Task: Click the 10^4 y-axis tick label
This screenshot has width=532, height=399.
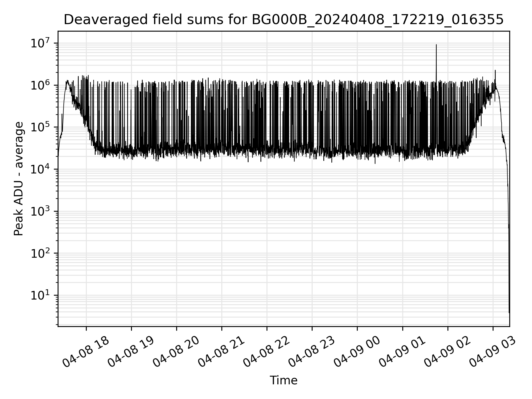Action: (40, 169)
